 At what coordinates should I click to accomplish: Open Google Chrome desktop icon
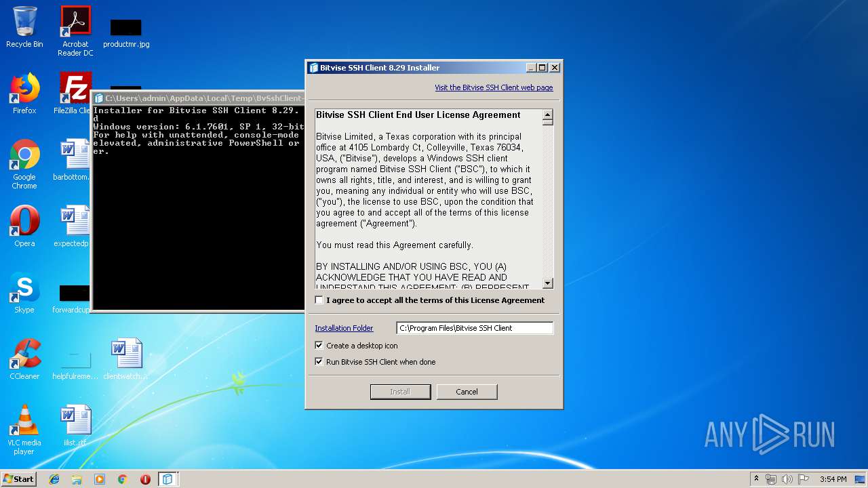coord(24,165)
